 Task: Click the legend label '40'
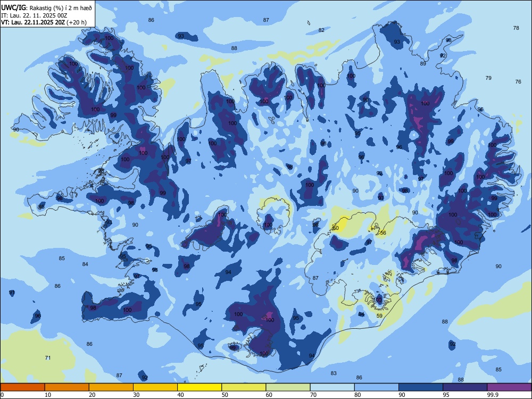click(181, 395)
